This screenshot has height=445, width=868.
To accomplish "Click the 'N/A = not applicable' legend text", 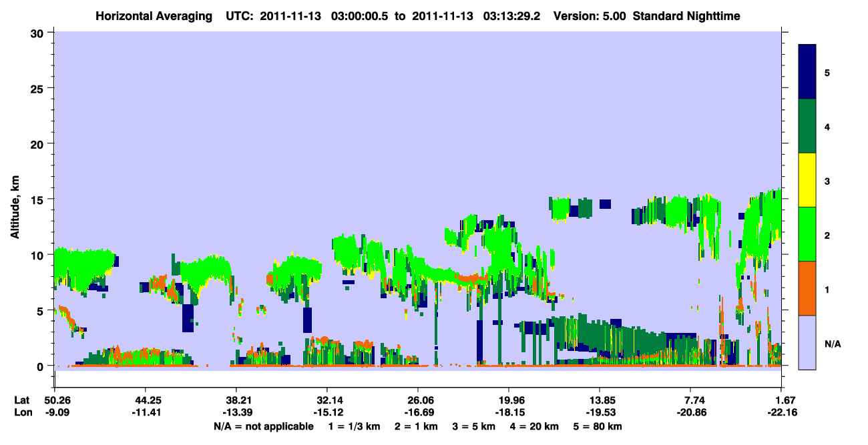I will tap(263, 426).
